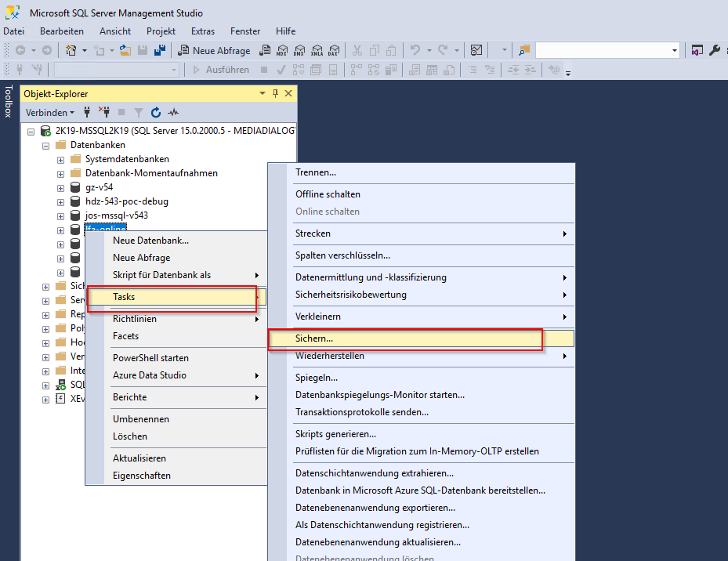Select the jos-mssql-v543 database
Viewport: 728px width, 561px height.
(117, 215)
